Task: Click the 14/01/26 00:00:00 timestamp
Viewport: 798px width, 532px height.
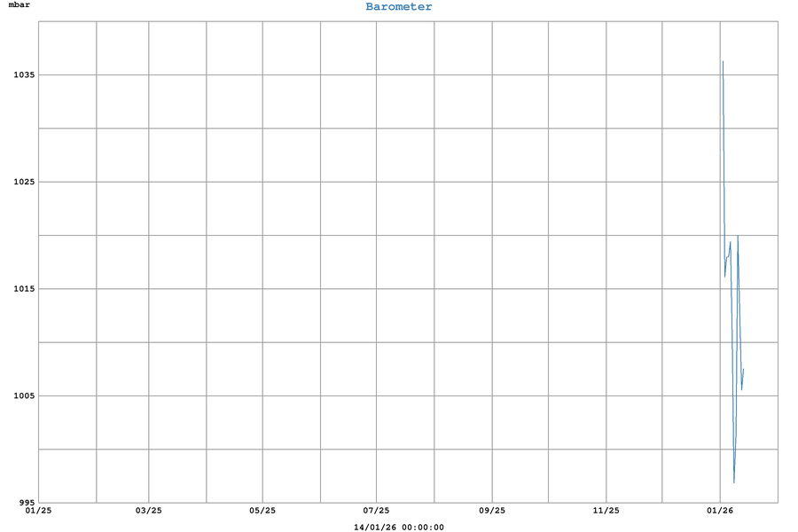Action: pyautogui.click(x=399, y=527)
